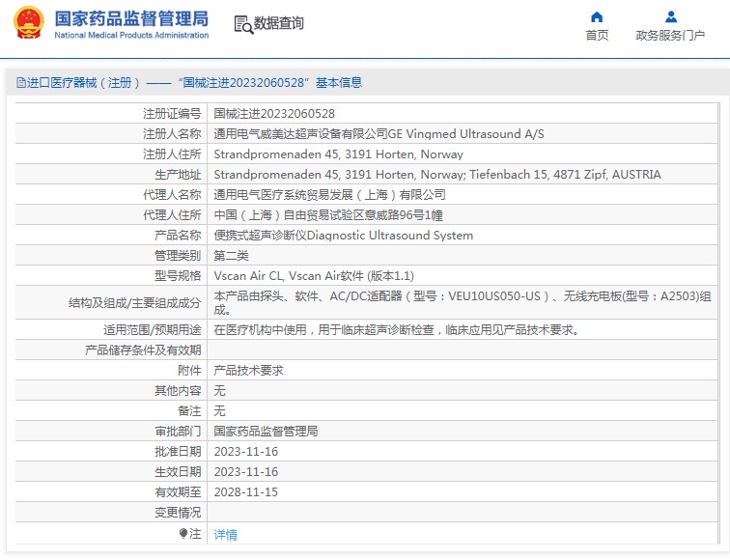Click the national emblem logo
The height and width of the screenshot is (560, 730).
29,22
